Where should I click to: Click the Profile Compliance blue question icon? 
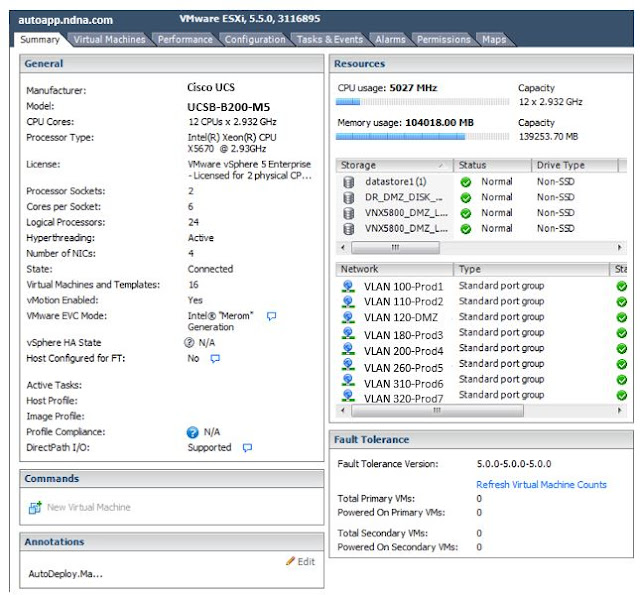pyautogui.click(x=192, y=432)
